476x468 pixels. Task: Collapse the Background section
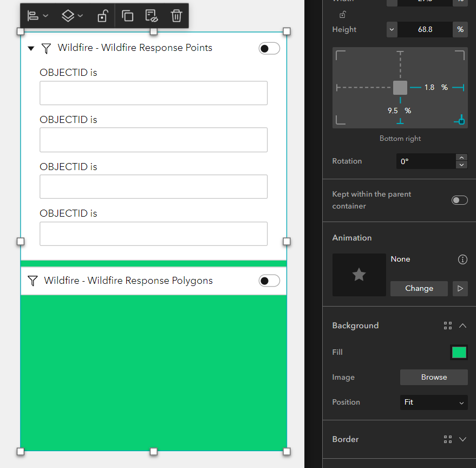[462, 326]
